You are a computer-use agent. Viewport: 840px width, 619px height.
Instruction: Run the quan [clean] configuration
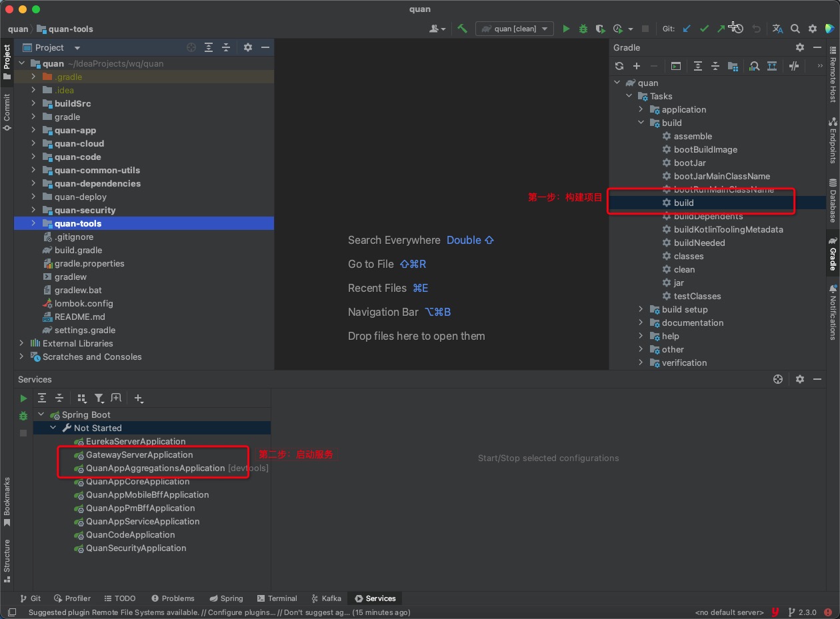566,29
